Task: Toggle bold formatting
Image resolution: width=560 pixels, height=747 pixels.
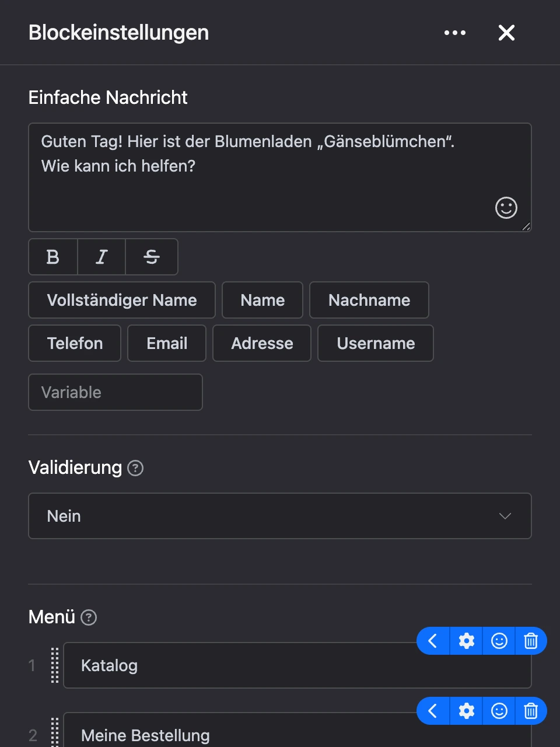Action: [53, 257]
